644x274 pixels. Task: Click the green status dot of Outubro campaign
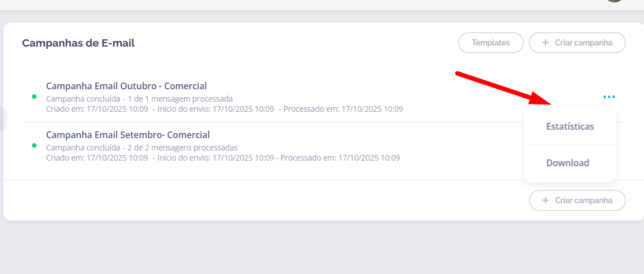click(34, 97)
